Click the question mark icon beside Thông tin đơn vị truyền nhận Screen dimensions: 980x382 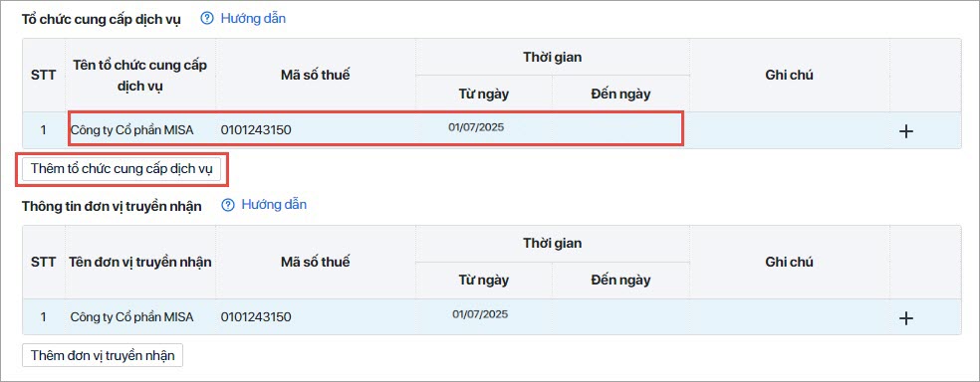(228, 205)
